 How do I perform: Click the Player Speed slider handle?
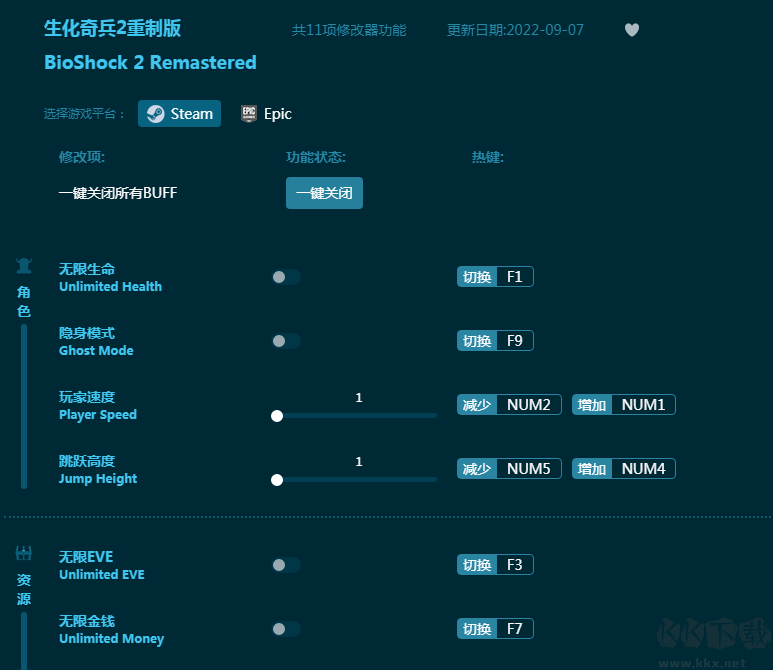coord(277,416)
